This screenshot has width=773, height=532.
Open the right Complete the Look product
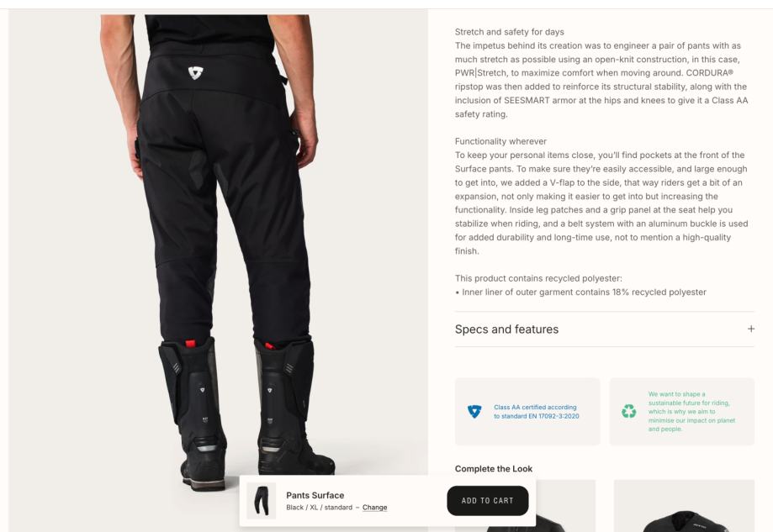684,506
